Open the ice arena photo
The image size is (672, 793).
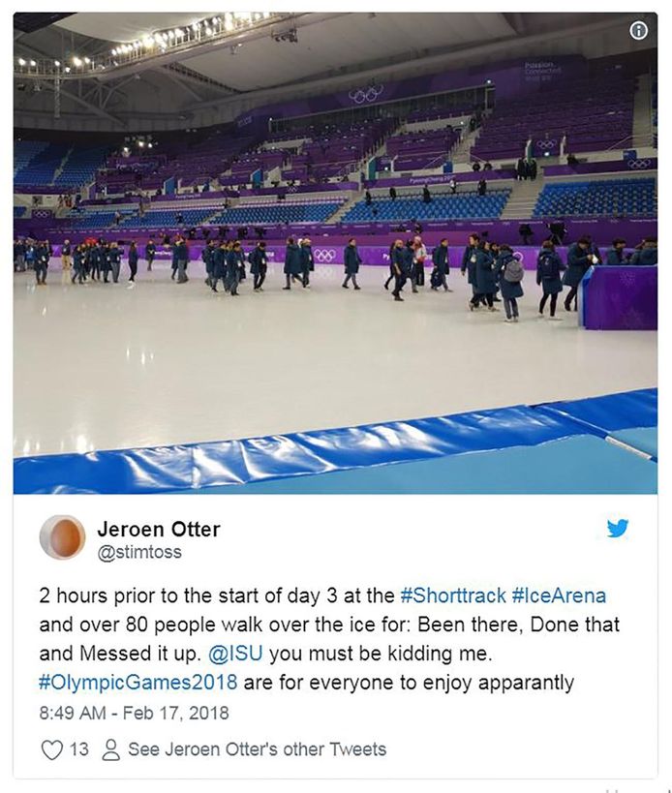pos(335,253)
